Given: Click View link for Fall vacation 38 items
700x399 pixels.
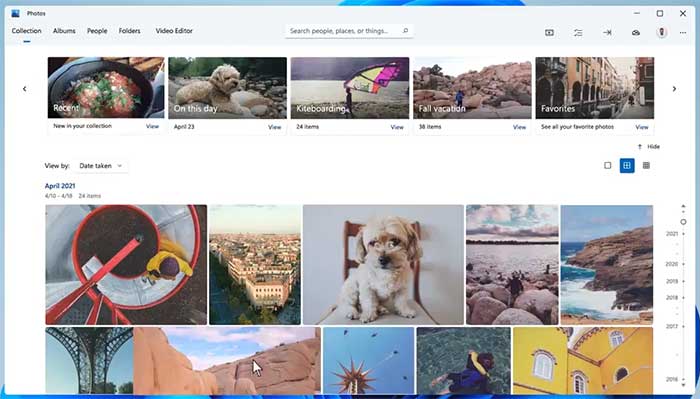Looking at the screenshot, I should (x=519, y=127).
